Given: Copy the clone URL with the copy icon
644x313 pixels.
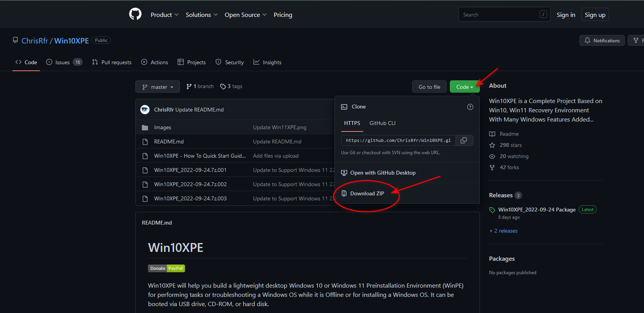Looking at the screenshot, I should (464, 140).
